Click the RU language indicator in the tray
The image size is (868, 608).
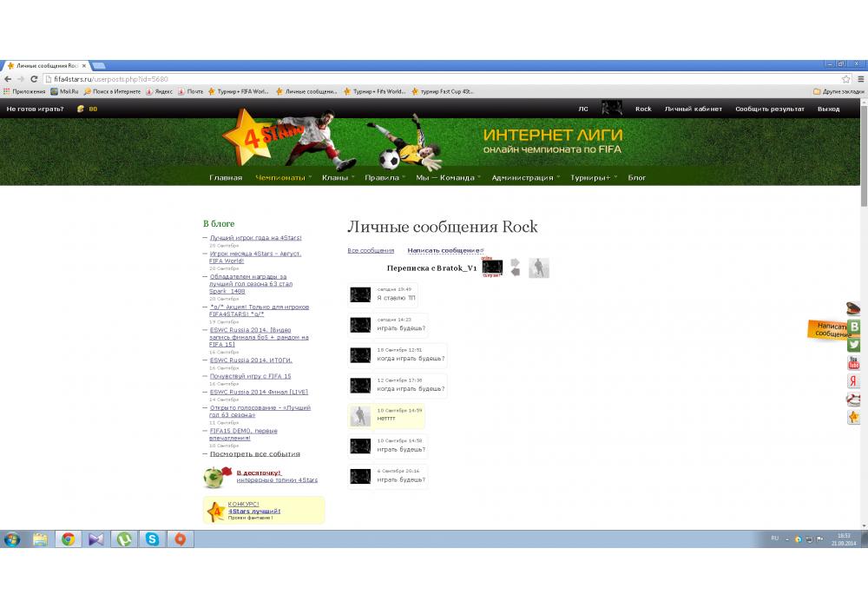775,539
